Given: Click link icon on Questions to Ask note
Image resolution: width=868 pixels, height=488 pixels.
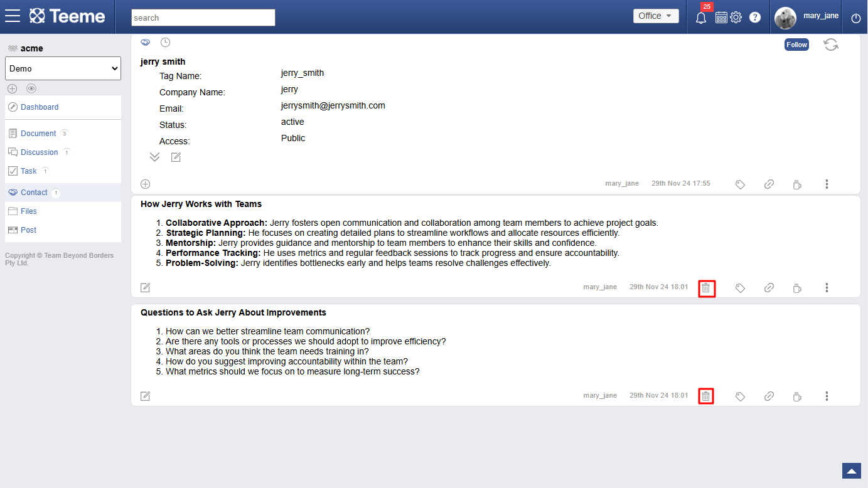Looking at the screenshot, I should [769, 396].
